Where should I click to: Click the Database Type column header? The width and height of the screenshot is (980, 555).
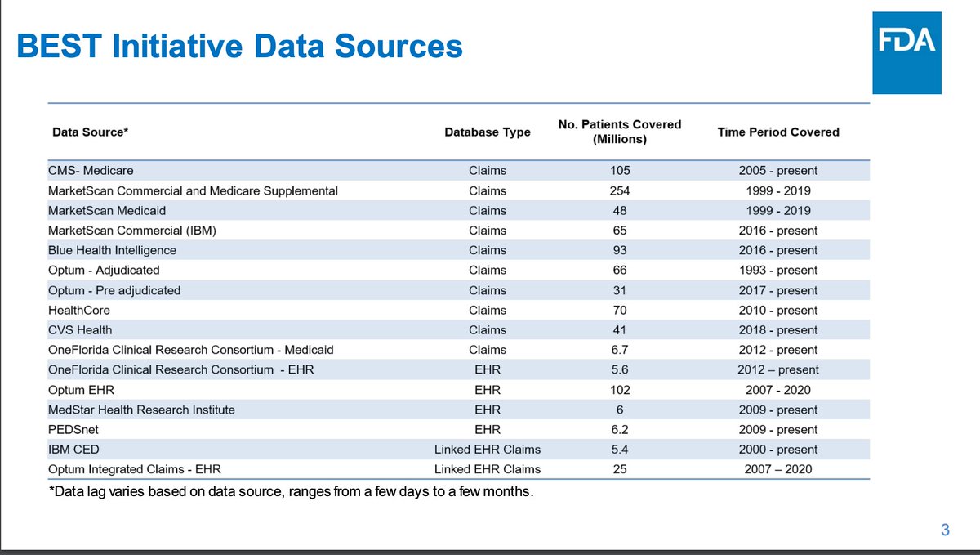tap(488, 132)
